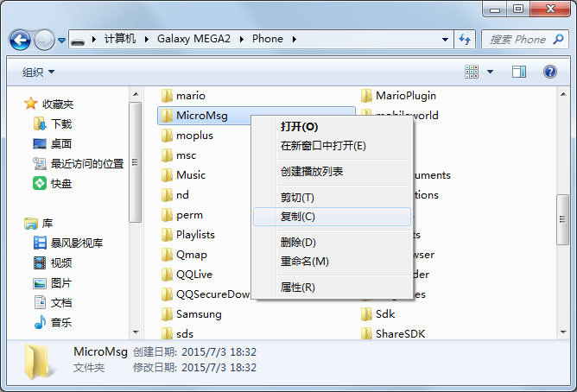Image resolution: width=577 pixels, height=392 pixels.
Task: Click the 搜索 Phone search field
Action: click(518, 40)
